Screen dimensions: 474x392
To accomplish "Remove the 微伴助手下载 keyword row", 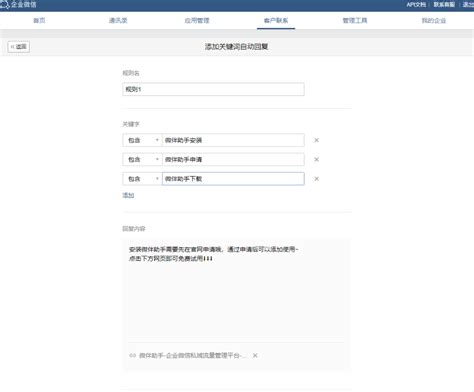I will coord(317,179).
